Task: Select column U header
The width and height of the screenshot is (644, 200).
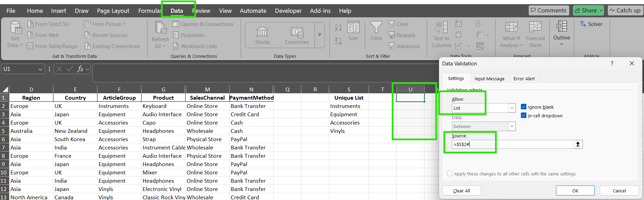Action: coord(410,89)
